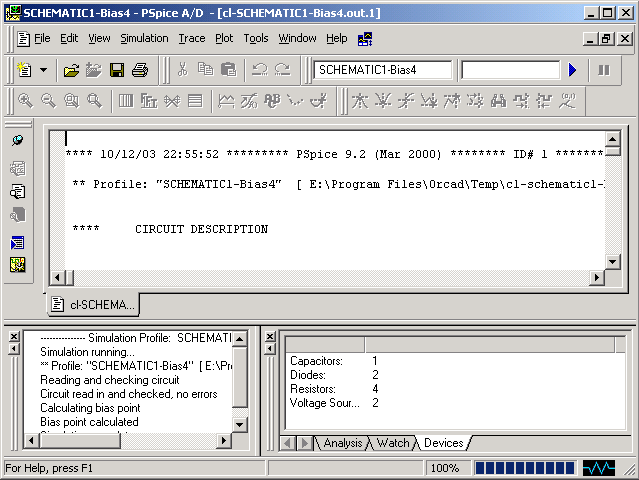Open the Tools menu
This screenshot has width=639, height=480.
pos(256,39)
